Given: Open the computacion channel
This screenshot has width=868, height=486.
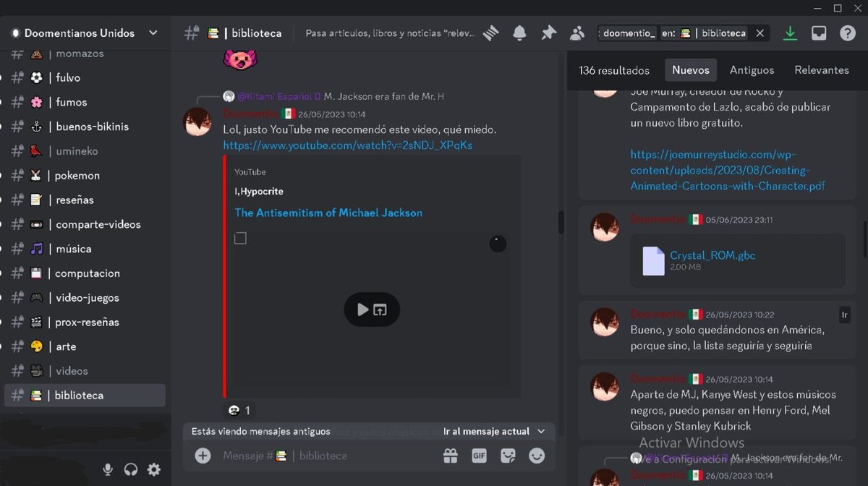Looking at the screenshot, I should [83, 273].
